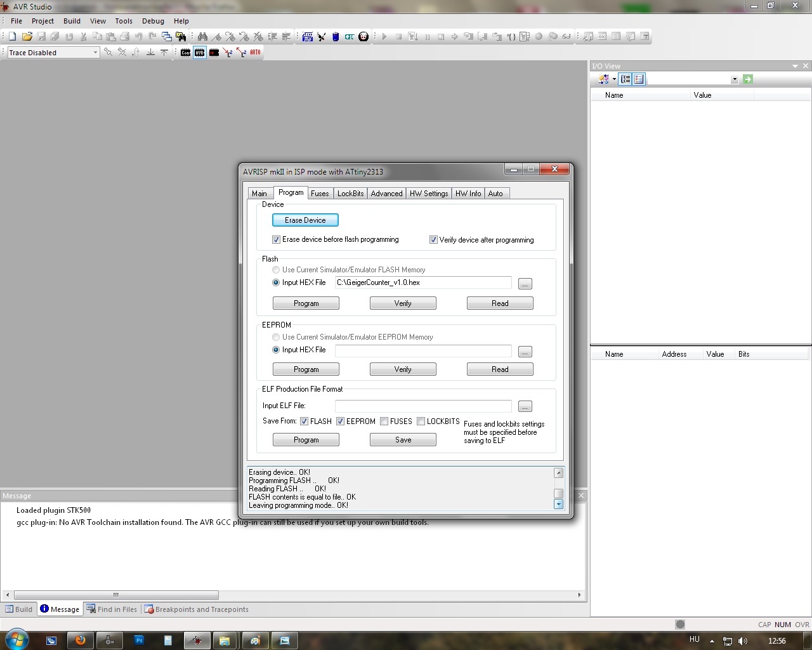Click the QT toolbar icon
Image resolution: width=812 pixels, height=650 pixels.
point(350,37)
